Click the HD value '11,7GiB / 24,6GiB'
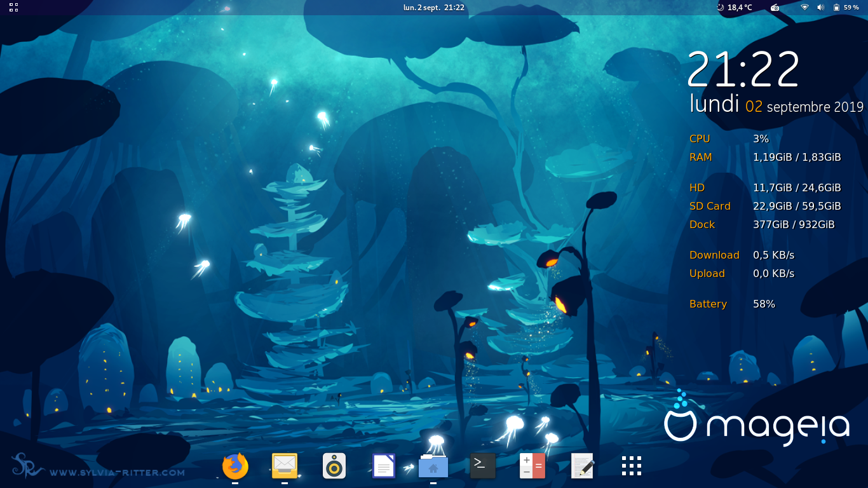The height and width of the screenshot is (488, 868). pos(797,187)
